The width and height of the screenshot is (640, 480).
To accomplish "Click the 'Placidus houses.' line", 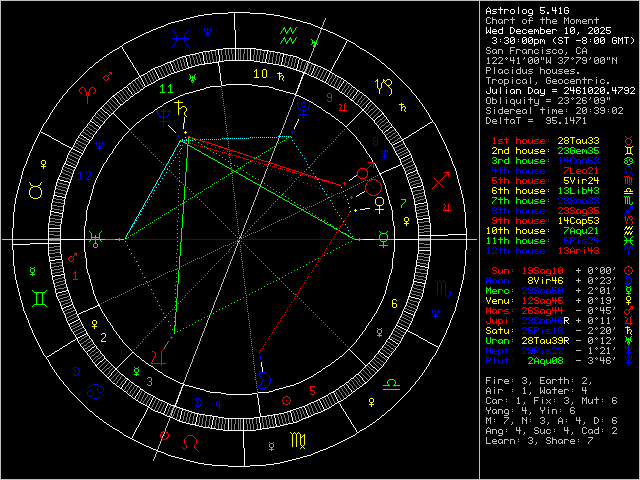I will pos(533,71).
